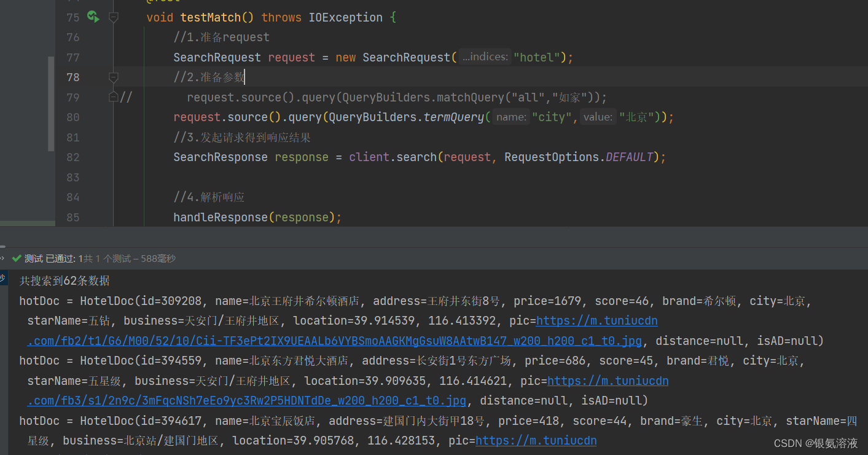Click line number 85 in the gutter
Screen dimensions: 868x455
(x=72, y=218)
